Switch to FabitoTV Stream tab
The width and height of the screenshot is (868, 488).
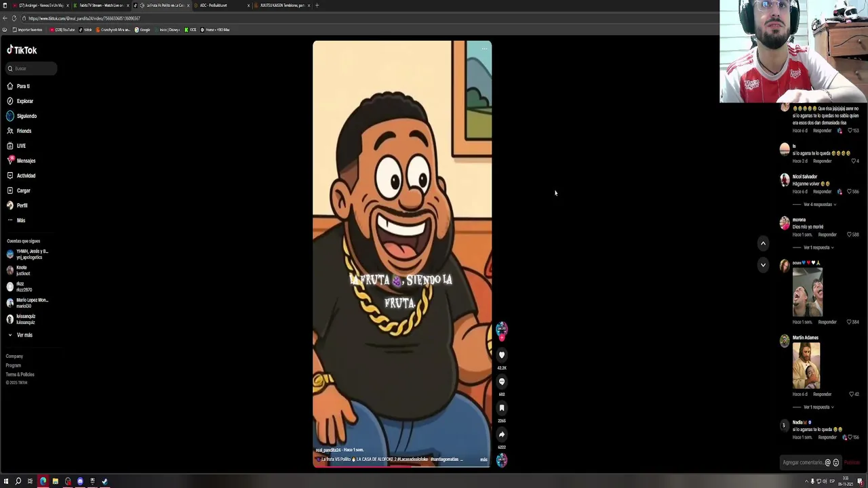100,5
